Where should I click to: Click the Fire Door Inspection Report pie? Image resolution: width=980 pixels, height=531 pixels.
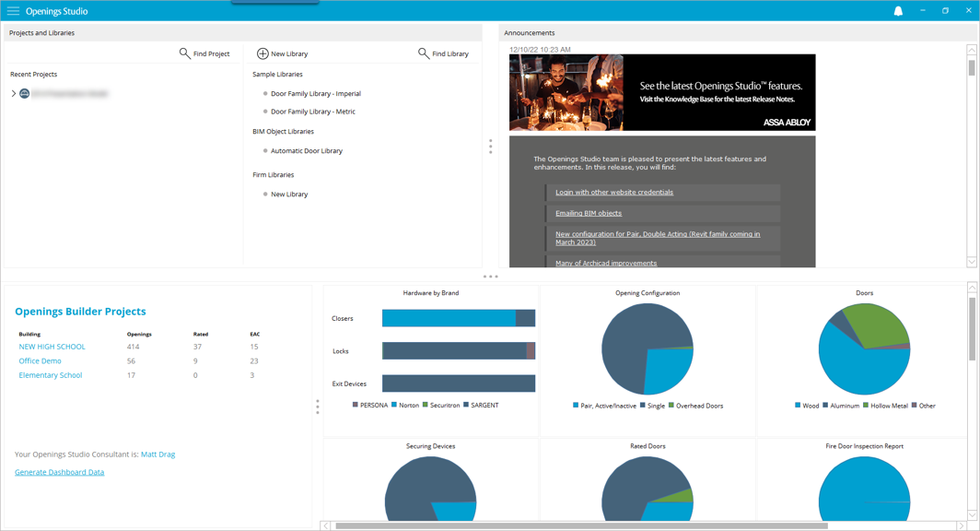(864, 489)
